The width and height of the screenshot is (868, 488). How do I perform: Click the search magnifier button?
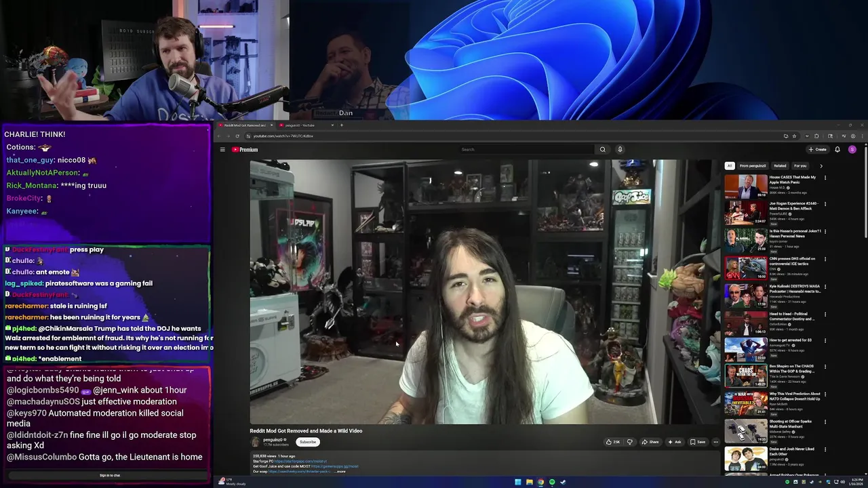pos(602,150)
